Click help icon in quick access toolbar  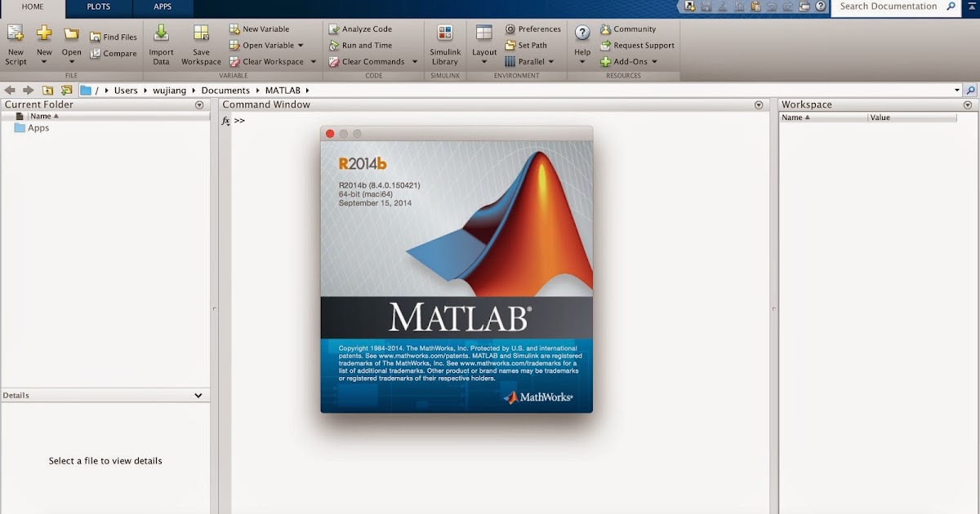[x=821, y=7]
